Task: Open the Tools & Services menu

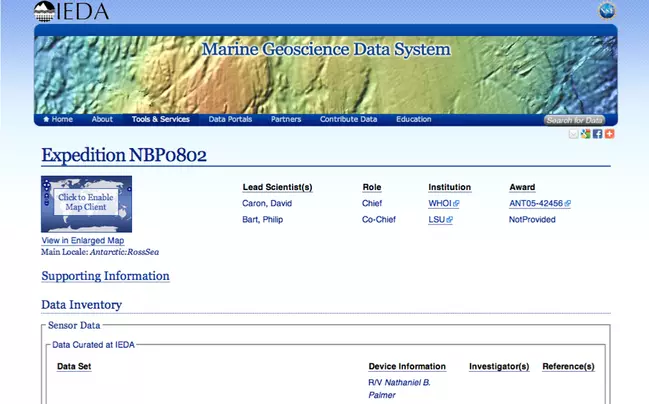Action: click(160, 119)
